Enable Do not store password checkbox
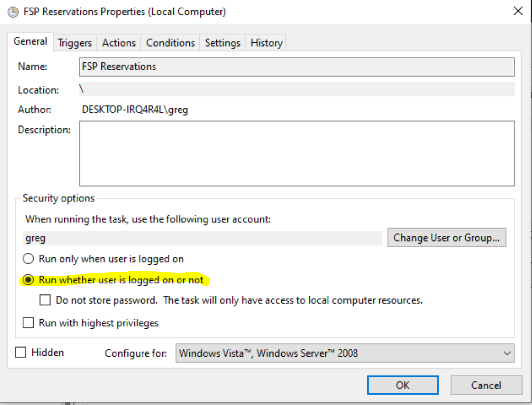 tap(45, 300)
